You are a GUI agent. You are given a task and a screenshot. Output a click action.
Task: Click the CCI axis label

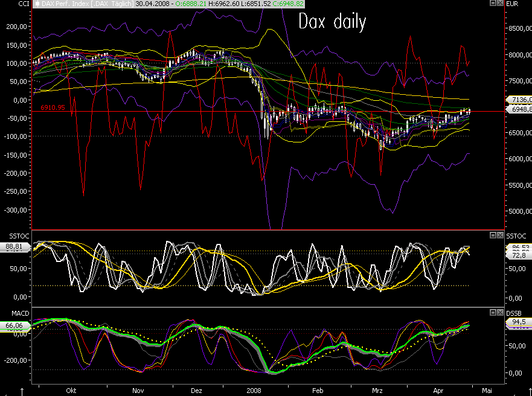(x=24, y=4)
